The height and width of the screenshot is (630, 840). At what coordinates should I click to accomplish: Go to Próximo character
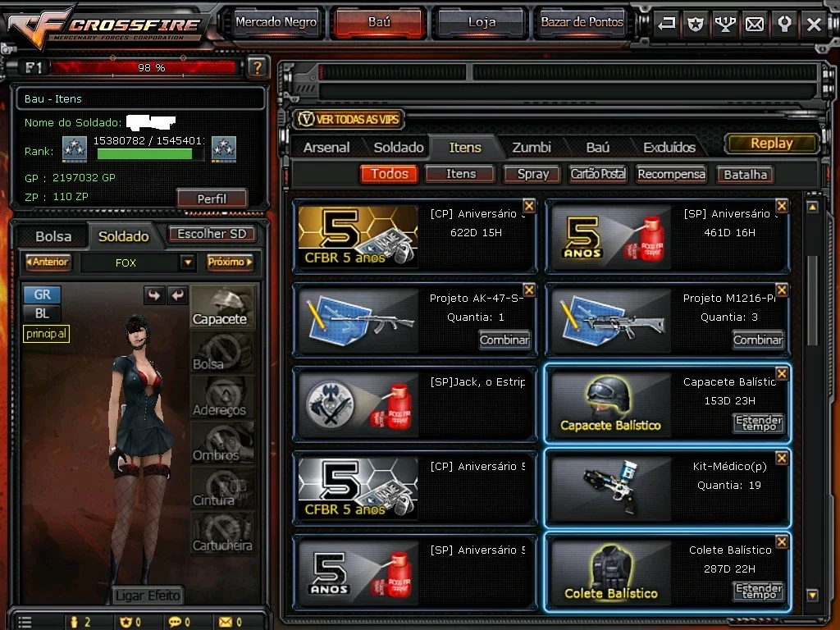point(230,262)
